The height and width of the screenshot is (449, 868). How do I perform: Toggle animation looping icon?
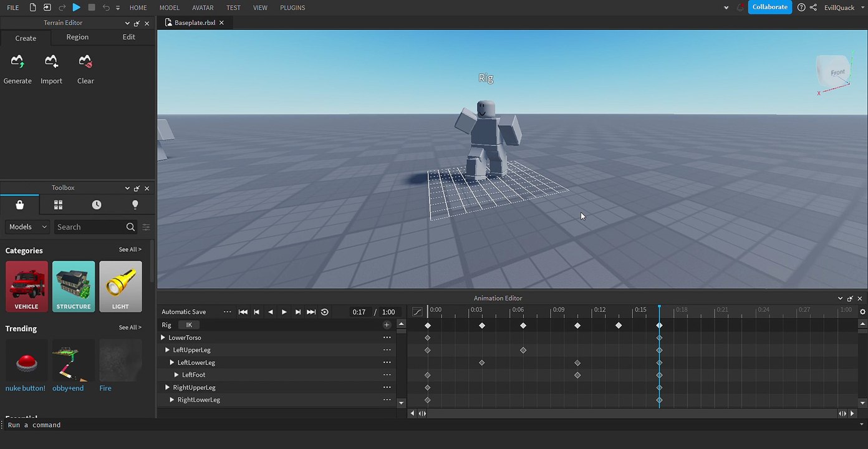[324, 312]
